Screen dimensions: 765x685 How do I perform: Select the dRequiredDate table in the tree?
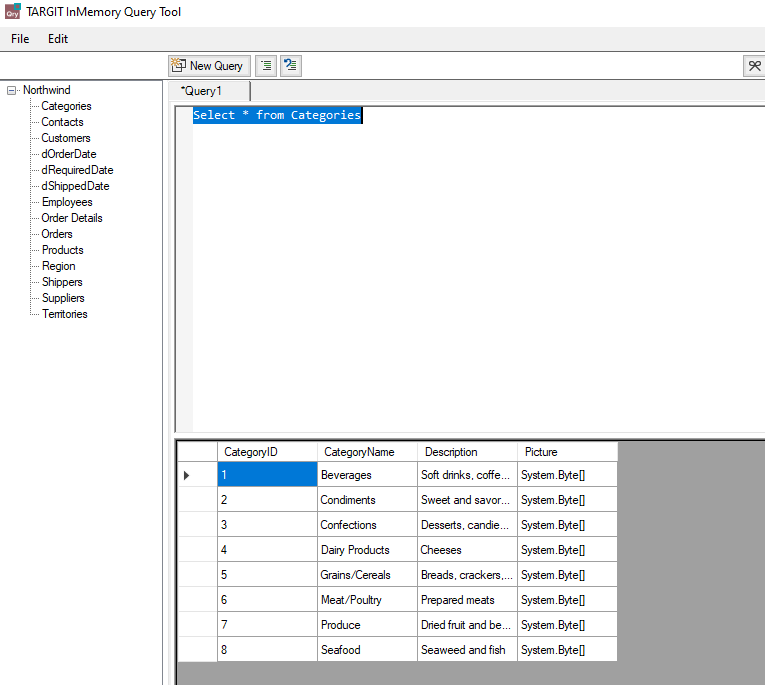77,170
